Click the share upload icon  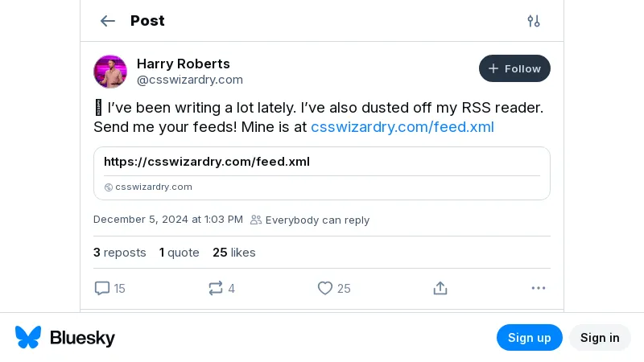440,288
